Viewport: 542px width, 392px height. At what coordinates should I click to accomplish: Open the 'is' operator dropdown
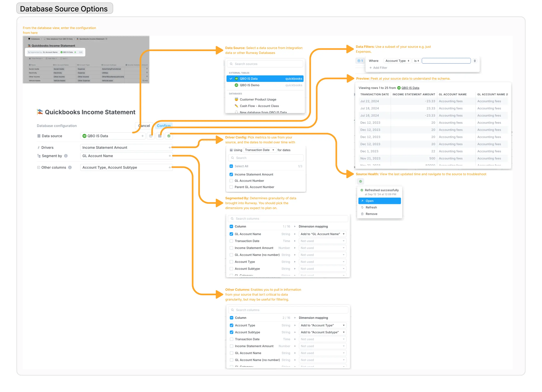pyautogui.click(x=416, y=61)
